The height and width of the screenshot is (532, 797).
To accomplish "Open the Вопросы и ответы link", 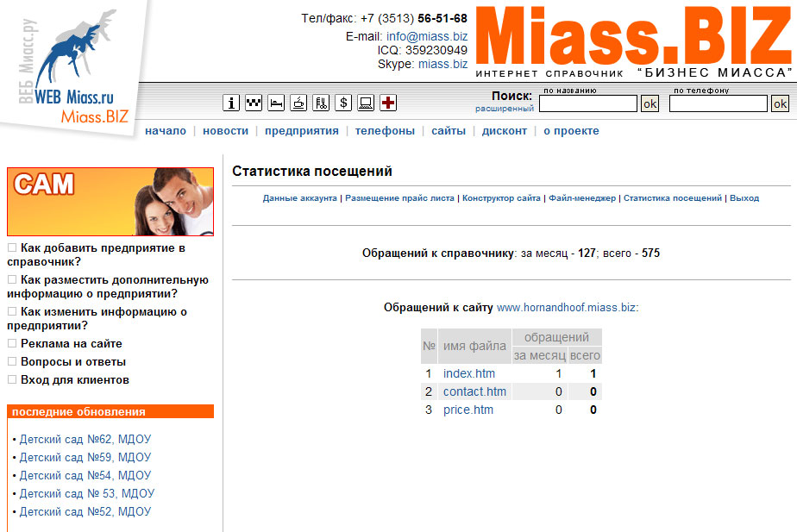I will tap(73, 362).
